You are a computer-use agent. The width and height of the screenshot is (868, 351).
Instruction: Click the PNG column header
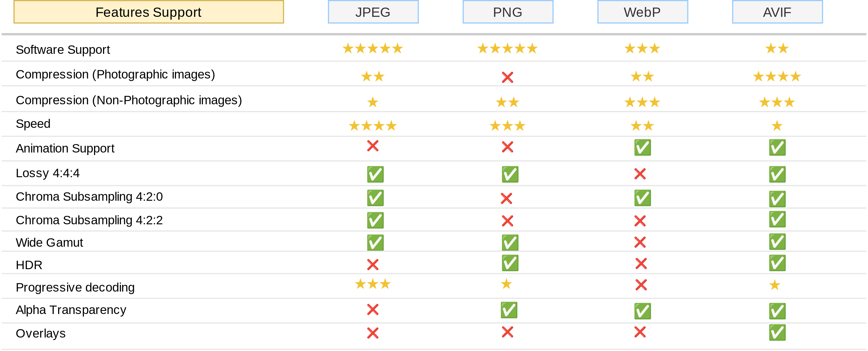508,12
